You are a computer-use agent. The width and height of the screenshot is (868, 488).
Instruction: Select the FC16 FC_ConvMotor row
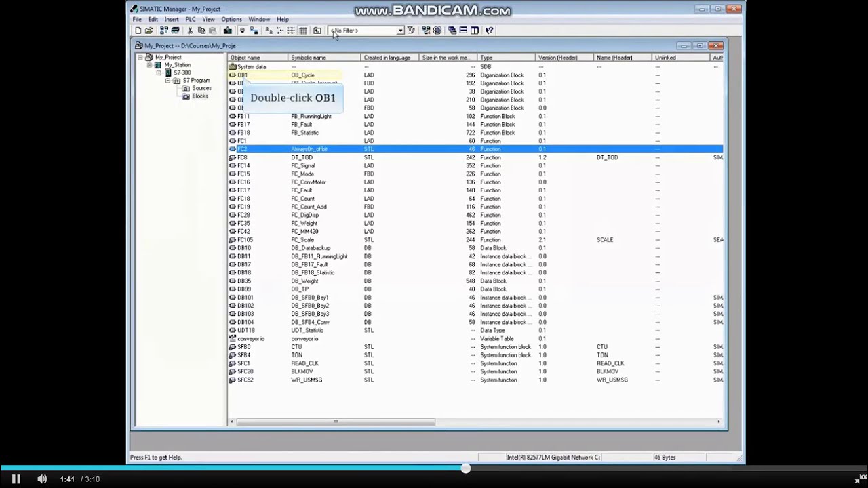475,182
